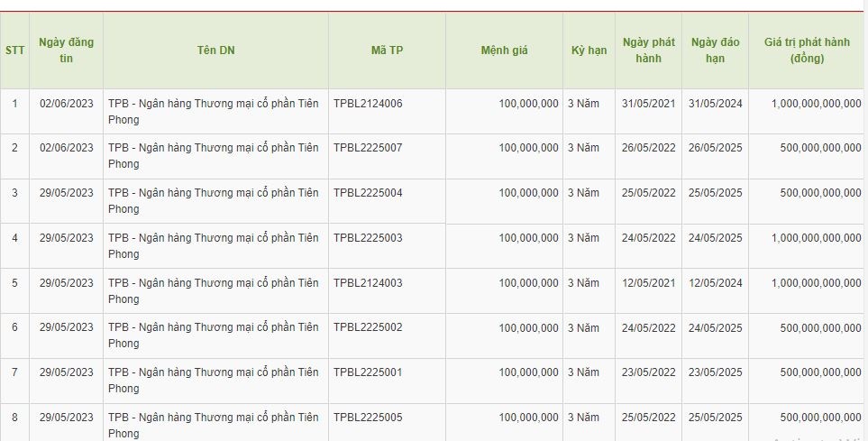The width and height of the screenshot is (868, 441).
Task: Click the posting date 02/06/2023 in row 2
Action: pos(67,148)
